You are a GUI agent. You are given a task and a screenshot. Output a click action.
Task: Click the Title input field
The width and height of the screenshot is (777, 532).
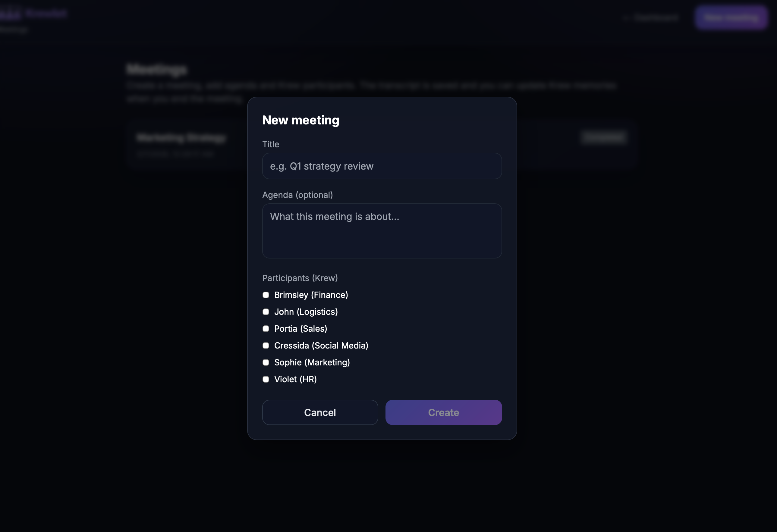(x=382, y=166)
